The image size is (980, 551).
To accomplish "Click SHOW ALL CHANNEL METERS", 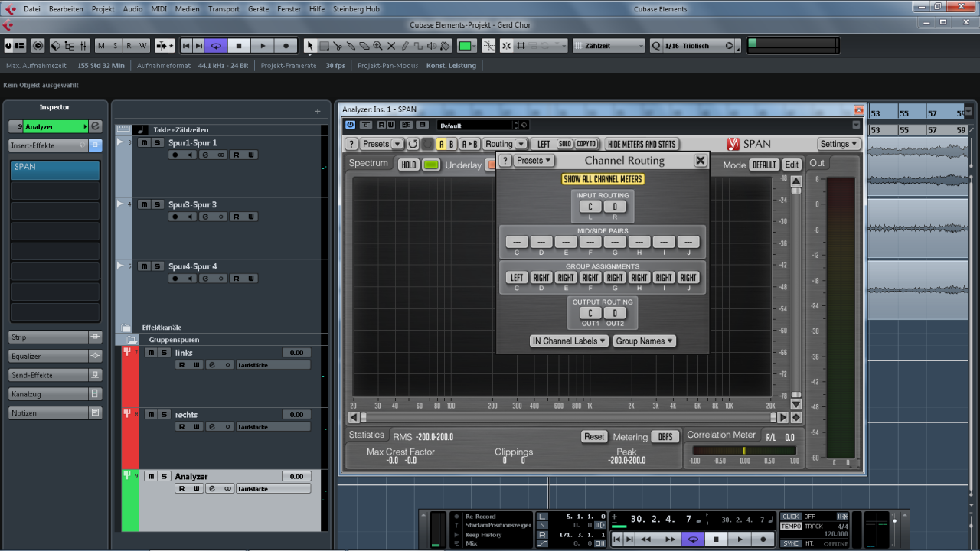I will (x=603, y=179).
